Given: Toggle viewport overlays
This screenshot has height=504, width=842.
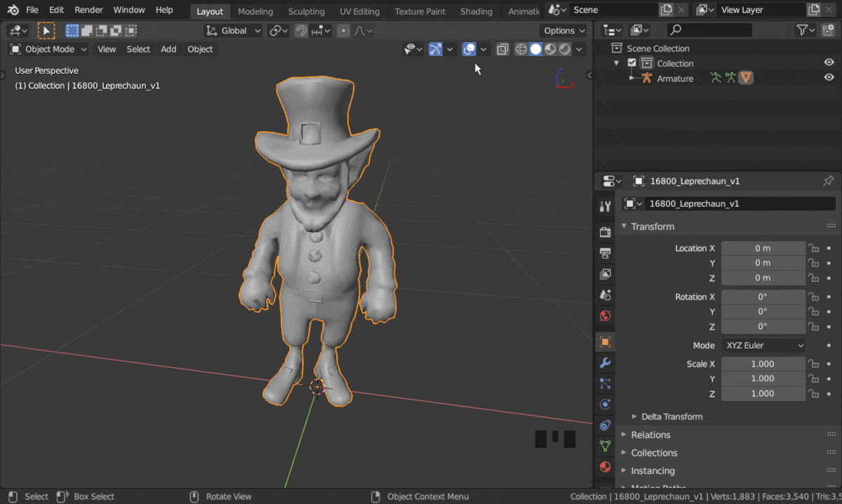Looking at the screenshot, I should point(469,49).
